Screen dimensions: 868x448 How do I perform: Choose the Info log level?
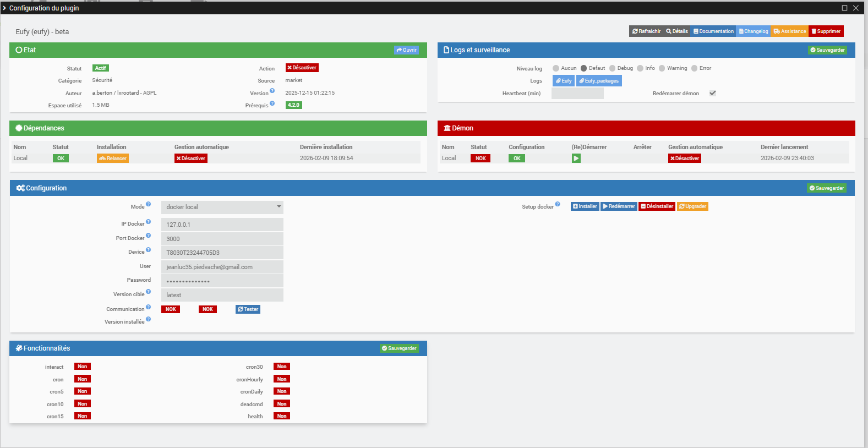coord(640,68)
